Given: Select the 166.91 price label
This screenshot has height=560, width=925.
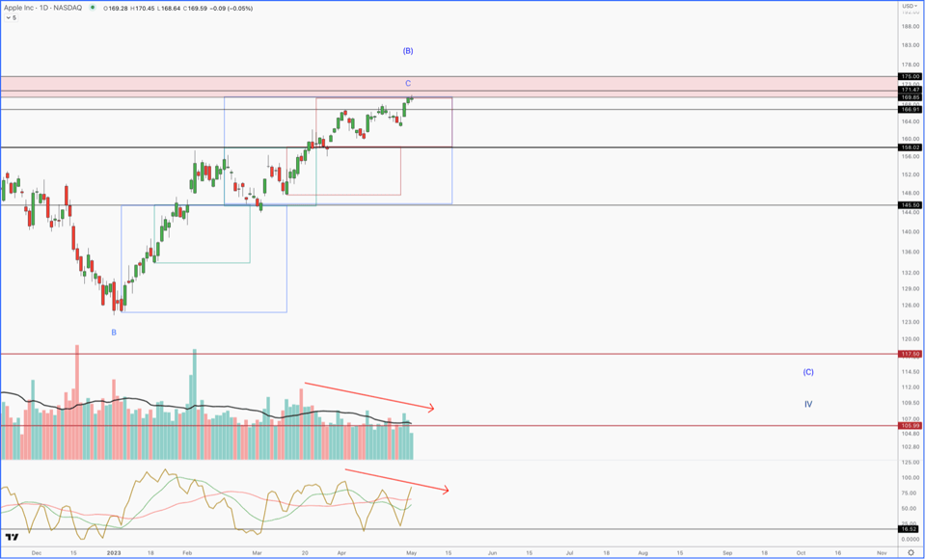Looking at the screenshot, I should 908,109.
